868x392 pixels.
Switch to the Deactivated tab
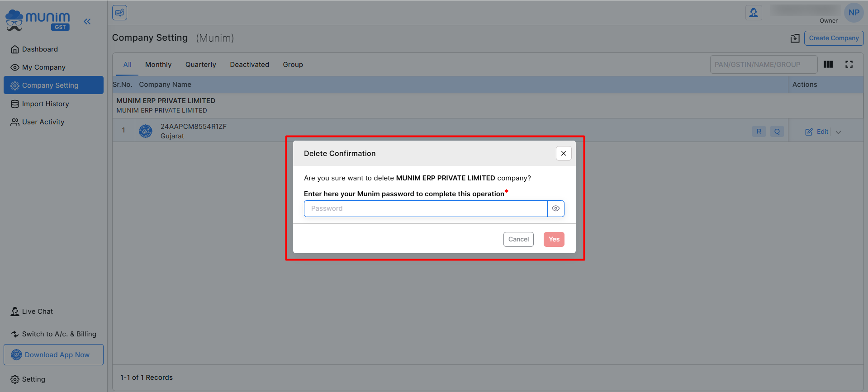pyautogui.click(x=250, y=65)
